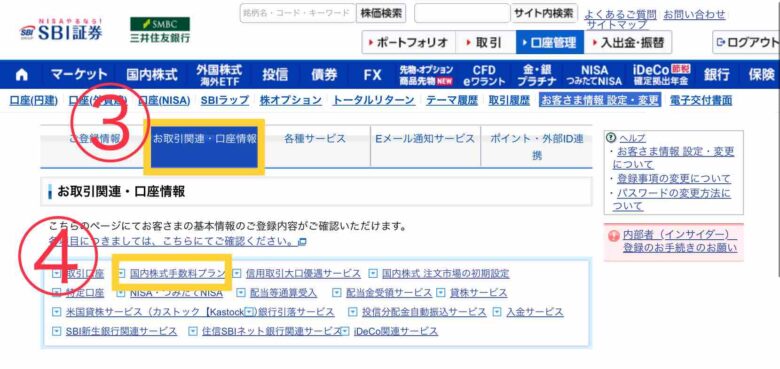The image size is (780, 369).
Task: Click arrow icon beside SBI新生銀行関連サービス
Action: pos(56,331)
